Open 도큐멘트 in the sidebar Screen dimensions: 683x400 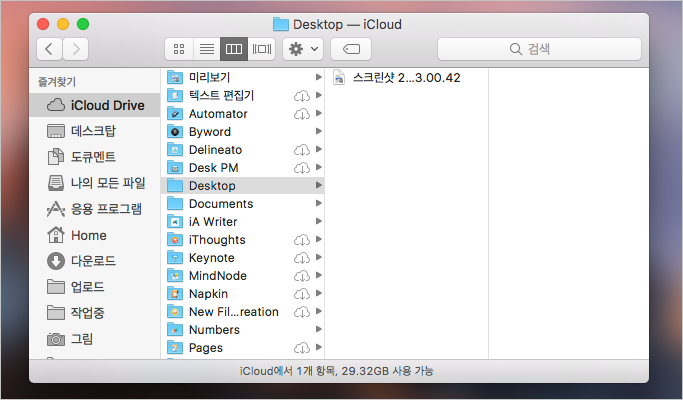point(95,157)
